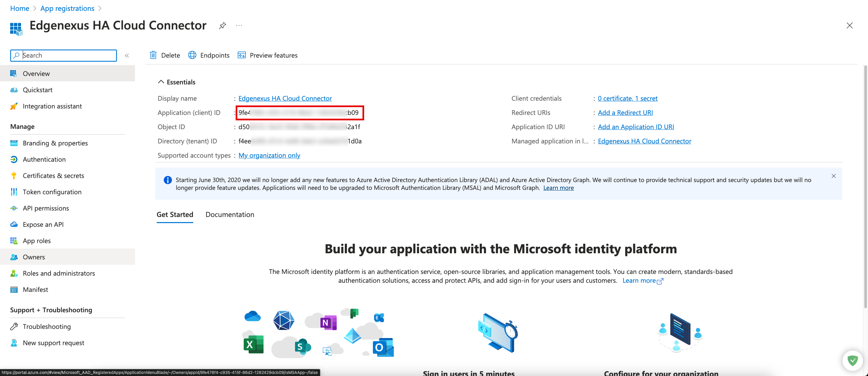This screenshot has width=868, height=376.
Task: Pin the Edgenexus HA Cloud Connector blade
Action: (x=222, y=25)
